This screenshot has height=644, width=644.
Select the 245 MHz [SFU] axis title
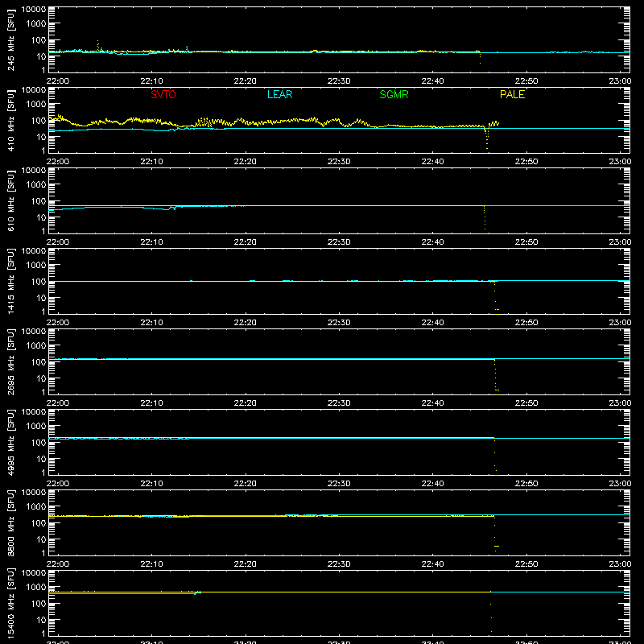click(x=10, y=40)
